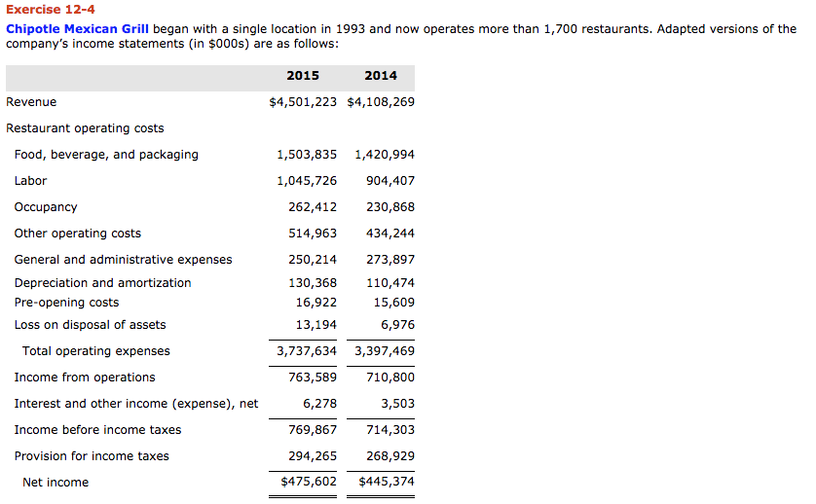Select pre-tax income value 714,303

pyautogui.click(x=390, y=430)
